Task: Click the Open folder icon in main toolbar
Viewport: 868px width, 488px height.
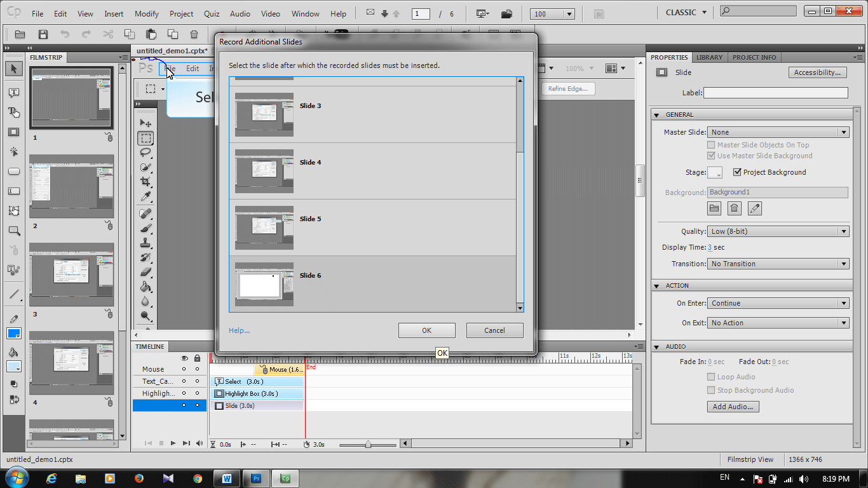Action: click(x=20, y=34)
